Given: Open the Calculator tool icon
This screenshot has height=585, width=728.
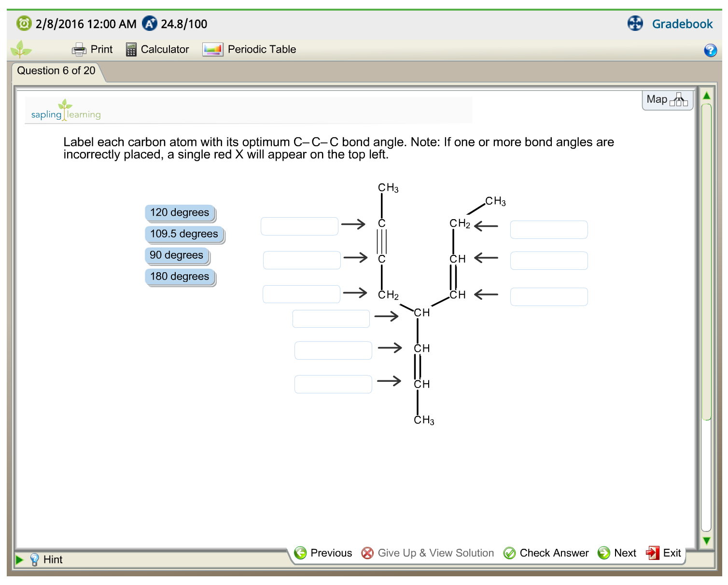Looking at the screenshot, I should 131,50.
